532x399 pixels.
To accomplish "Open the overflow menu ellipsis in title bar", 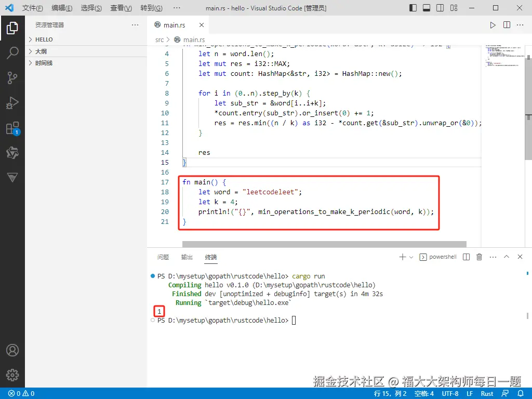I will 177,8.
